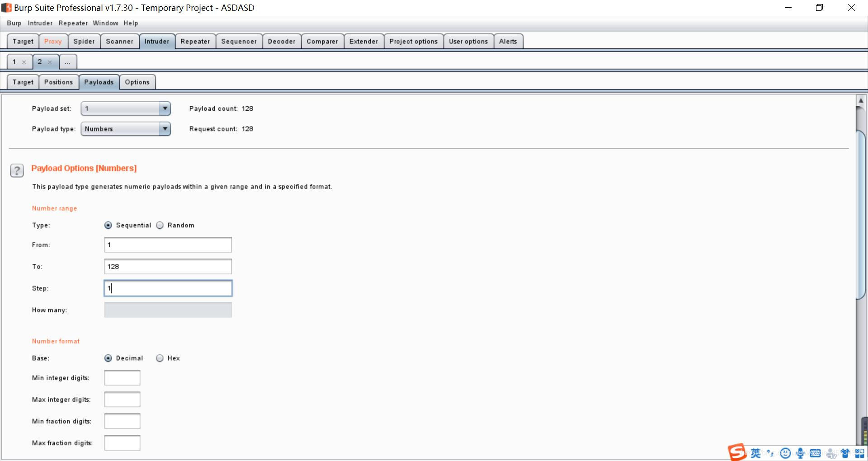Focus the To number field
Viewport: 868px width, 461px height.
click(168, 267)
